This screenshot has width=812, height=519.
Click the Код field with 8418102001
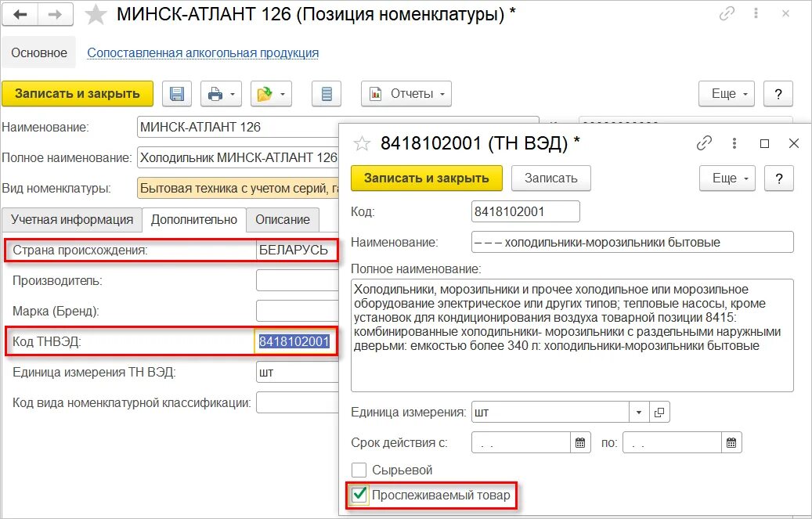tap(525, 211)
